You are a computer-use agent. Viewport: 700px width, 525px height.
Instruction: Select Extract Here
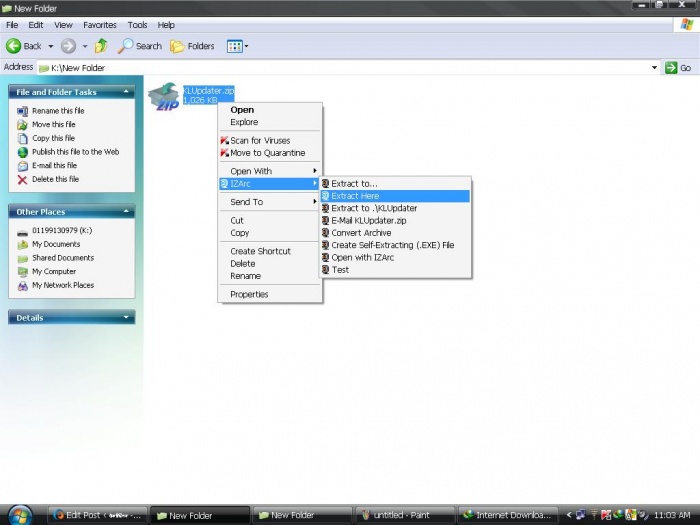click(x=395, y=196)
